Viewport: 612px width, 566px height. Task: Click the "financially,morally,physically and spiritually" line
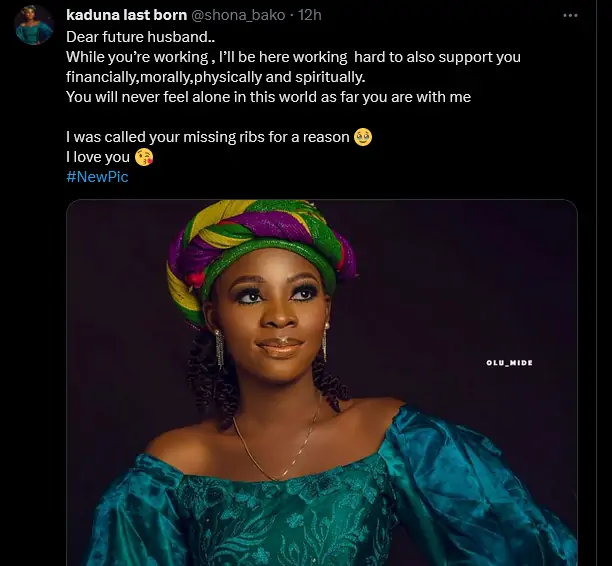tap(215, 77)
